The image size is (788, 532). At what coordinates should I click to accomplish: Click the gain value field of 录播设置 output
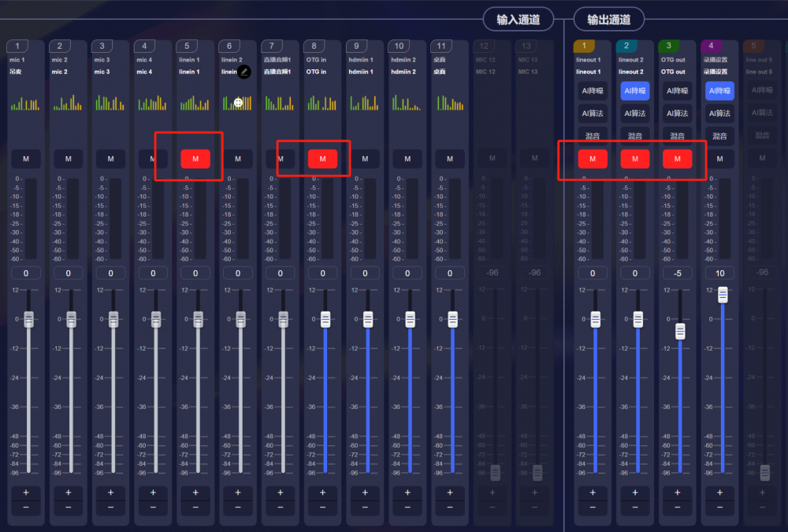(719, 273)
